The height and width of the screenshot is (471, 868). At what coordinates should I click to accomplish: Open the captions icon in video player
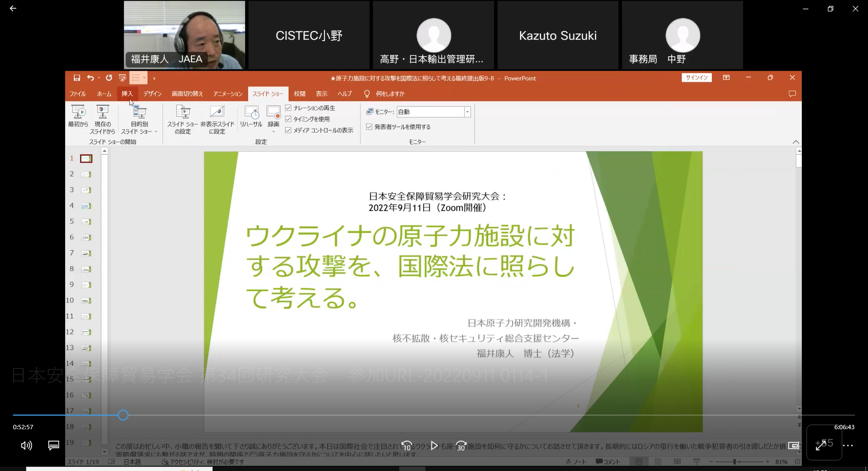coord(54,445)
